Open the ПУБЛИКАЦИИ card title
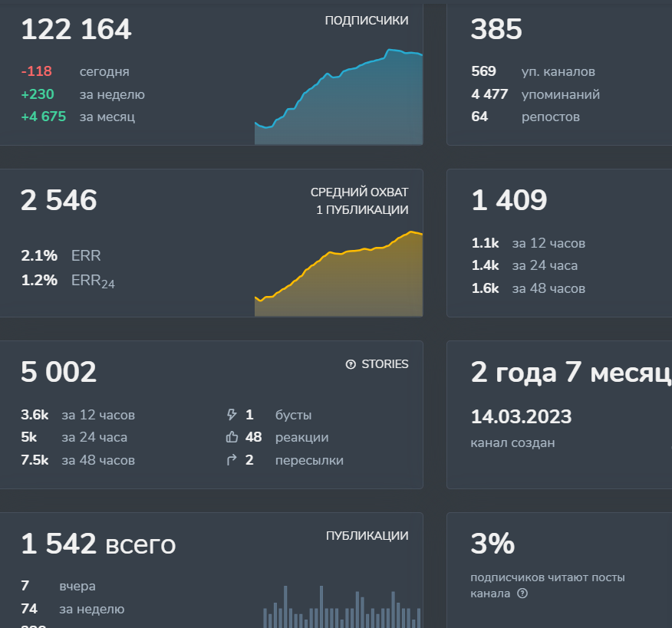Screen dimensions: 672x628 (367, 535)
